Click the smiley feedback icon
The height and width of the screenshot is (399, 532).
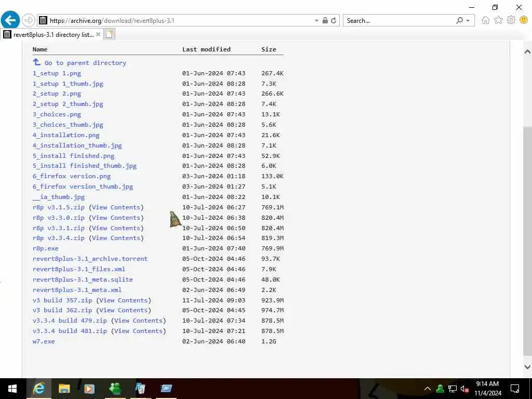pyautogui.click(x=524, y=20)
